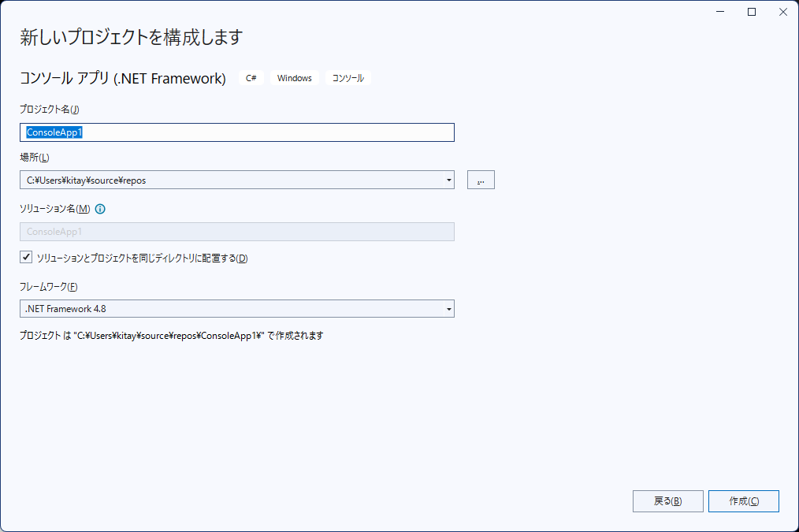Screen dimensions: 799x532
Task: Click 作成 to create the project
Action: [743, 500]
